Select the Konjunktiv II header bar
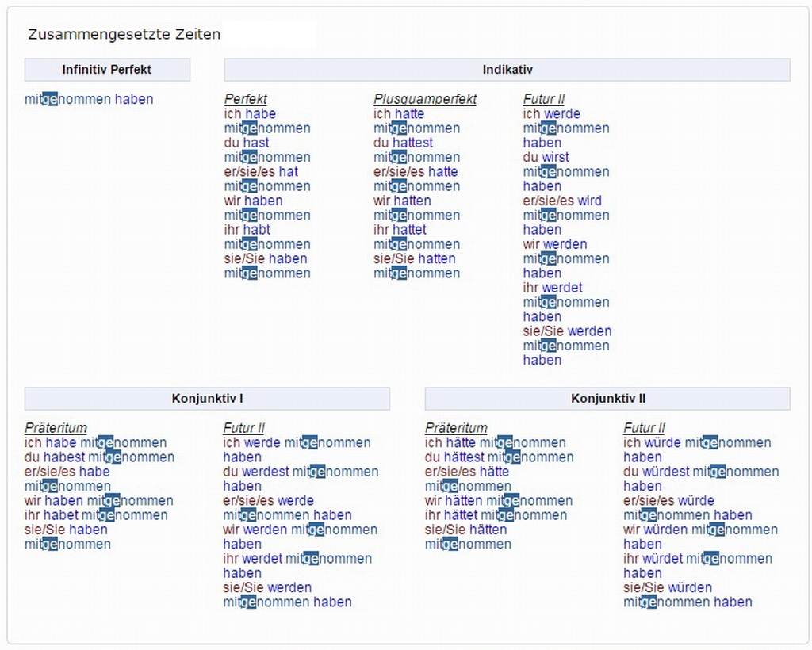The image size is (812, 650). 607,399
